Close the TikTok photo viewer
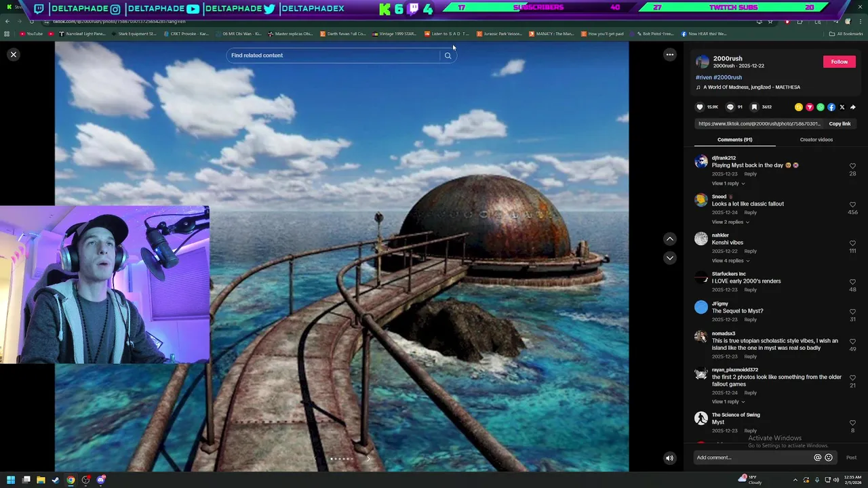Image resolution: width=868 pixels, height=488 pixels. click(x=13, y=54)
